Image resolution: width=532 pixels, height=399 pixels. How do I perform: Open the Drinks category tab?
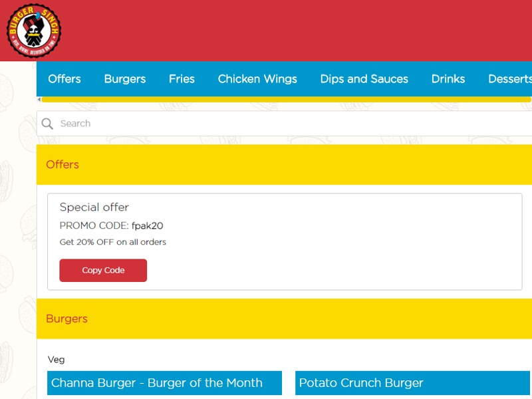pos(448,79)
